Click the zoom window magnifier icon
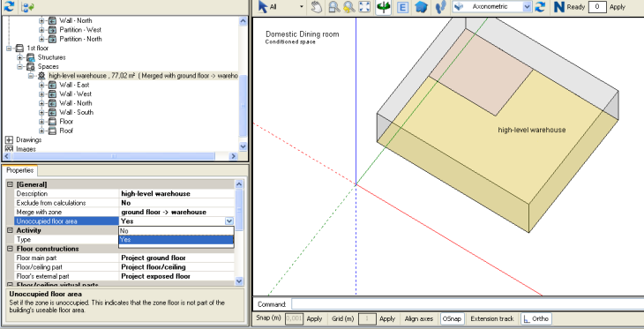Viewport: 644px width, 329px height. click(x=334, y=7)
